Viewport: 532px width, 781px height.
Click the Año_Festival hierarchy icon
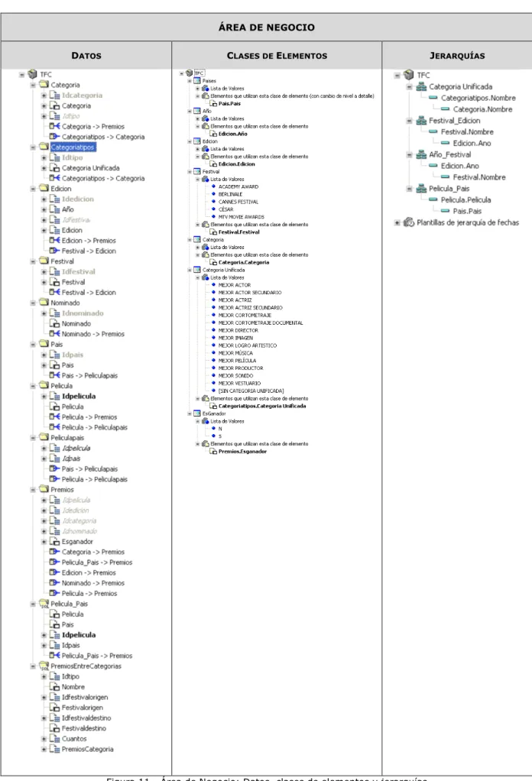click(x=421, y=154)
